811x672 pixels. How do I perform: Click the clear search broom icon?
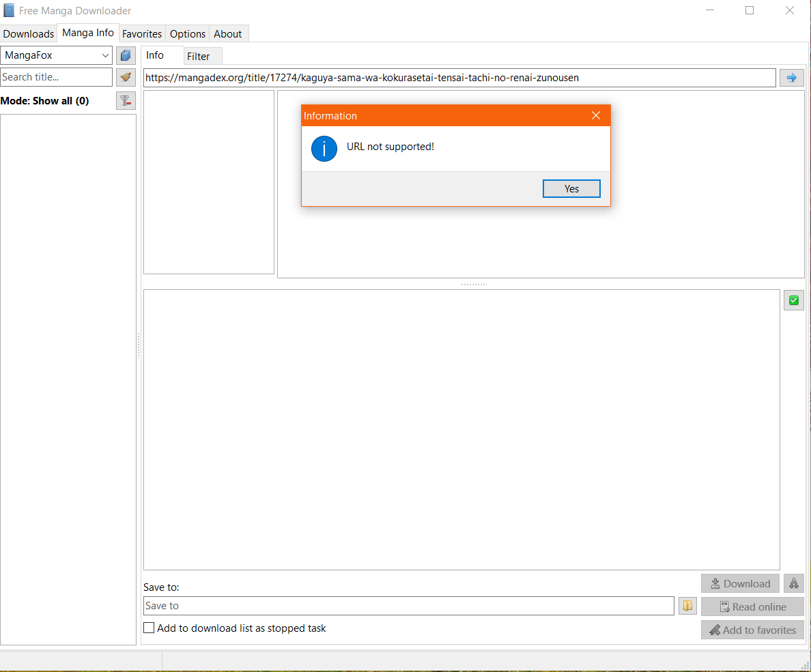pyautogui.click(x=126, y=77)
